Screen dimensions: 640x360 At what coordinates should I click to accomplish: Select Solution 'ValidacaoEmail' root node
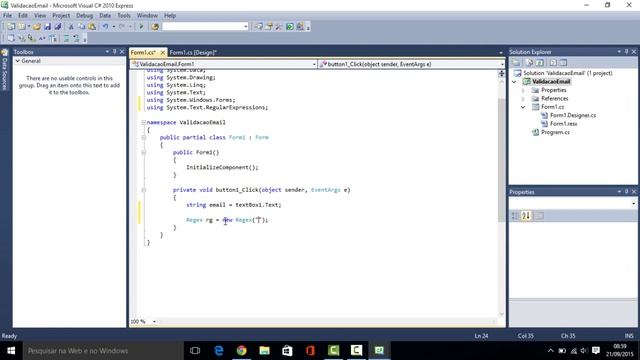[568, 73]
